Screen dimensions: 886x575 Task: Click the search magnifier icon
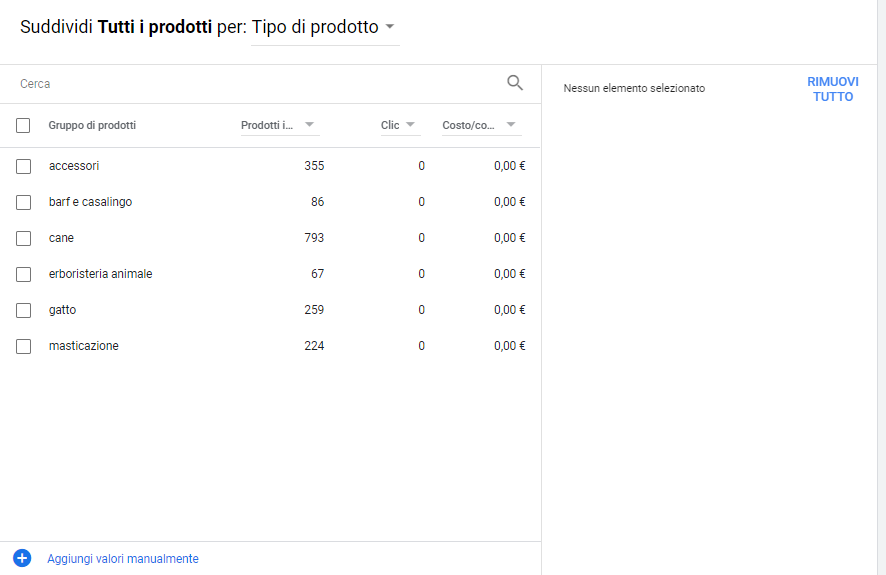[x=515, y=83]
